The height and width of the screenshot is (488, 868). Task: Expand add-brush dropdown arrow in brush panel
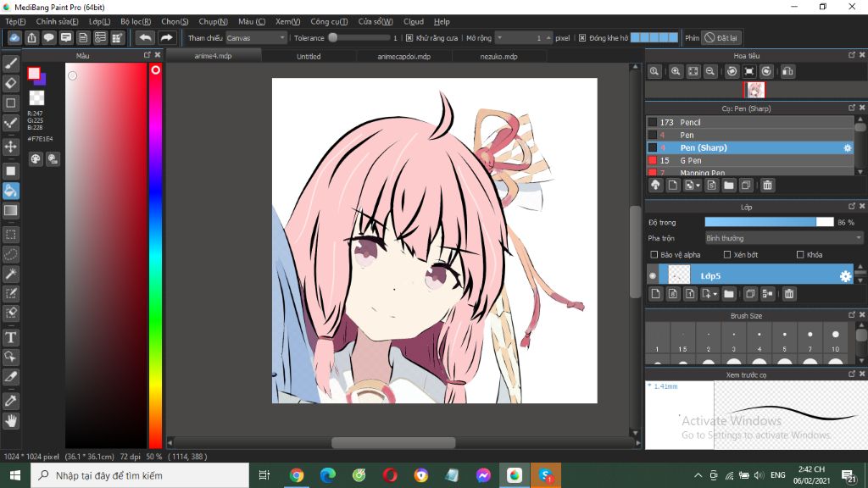pos(698,186)
